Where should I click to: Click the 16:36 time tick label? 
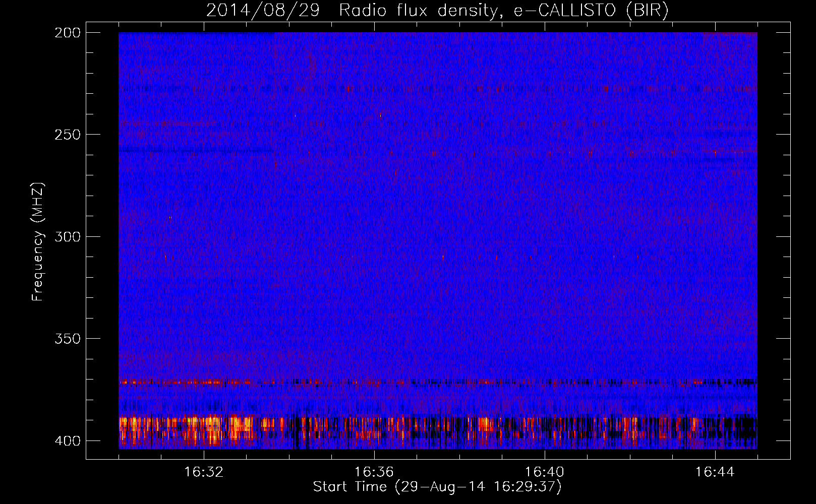click(374, 472)
